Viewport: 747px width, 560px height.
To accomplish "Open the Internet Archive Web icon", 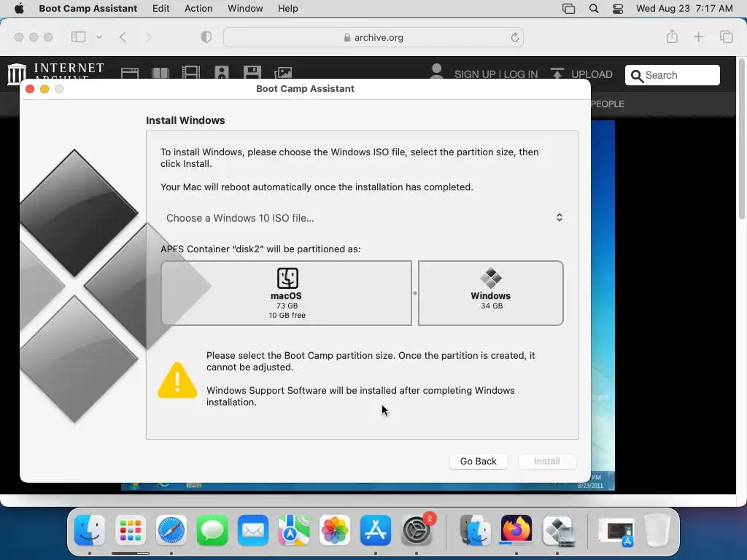I will 130,73.
